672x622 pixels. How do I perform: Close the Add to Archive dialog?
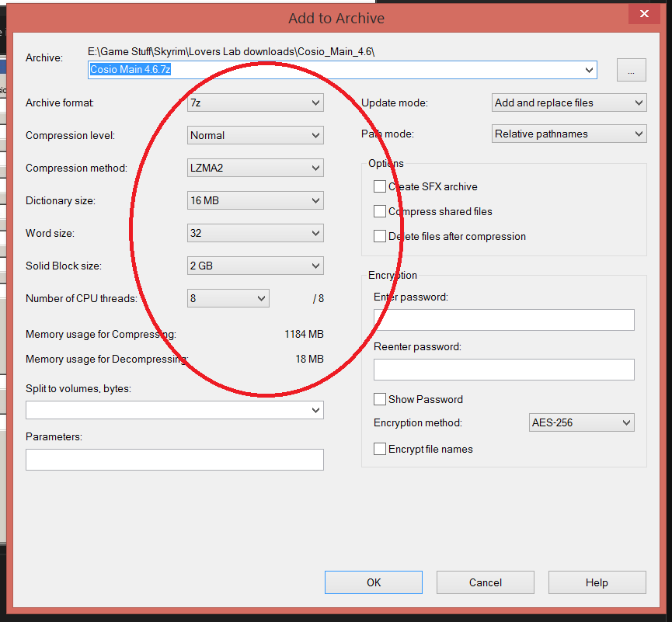coord(644,15)
